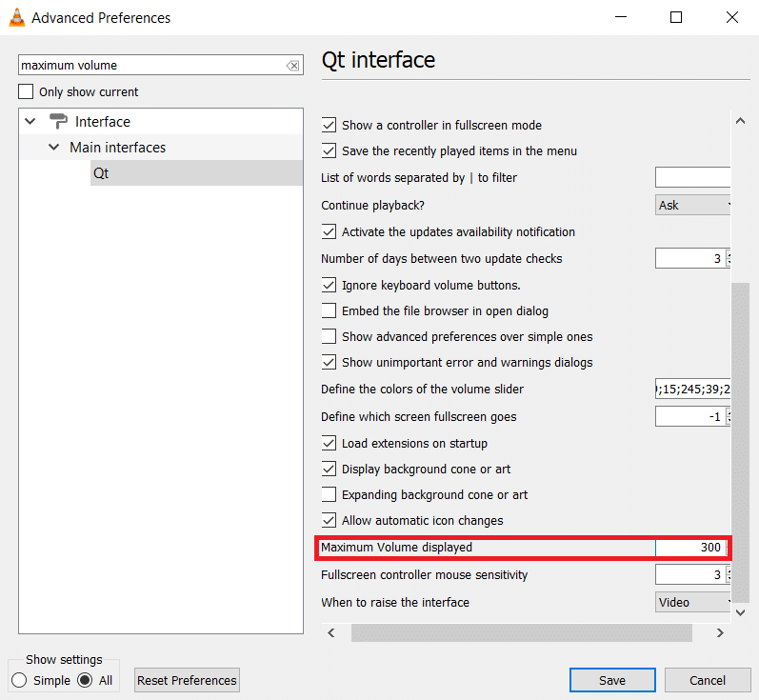Click the vertical scrollbar up arrow
759x700 pixels.
click(740, 121)
